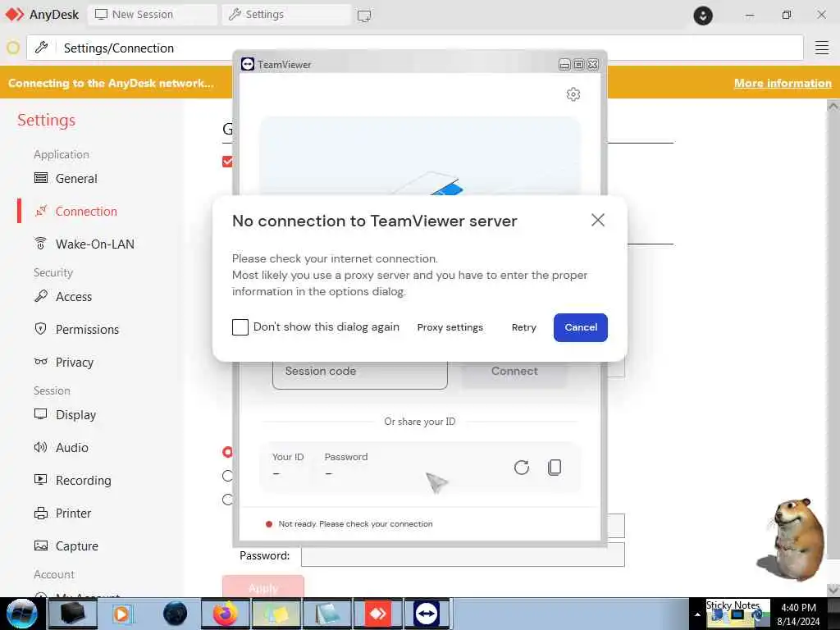
Task: Click the General sidebar icon
Action: [41, 178]
